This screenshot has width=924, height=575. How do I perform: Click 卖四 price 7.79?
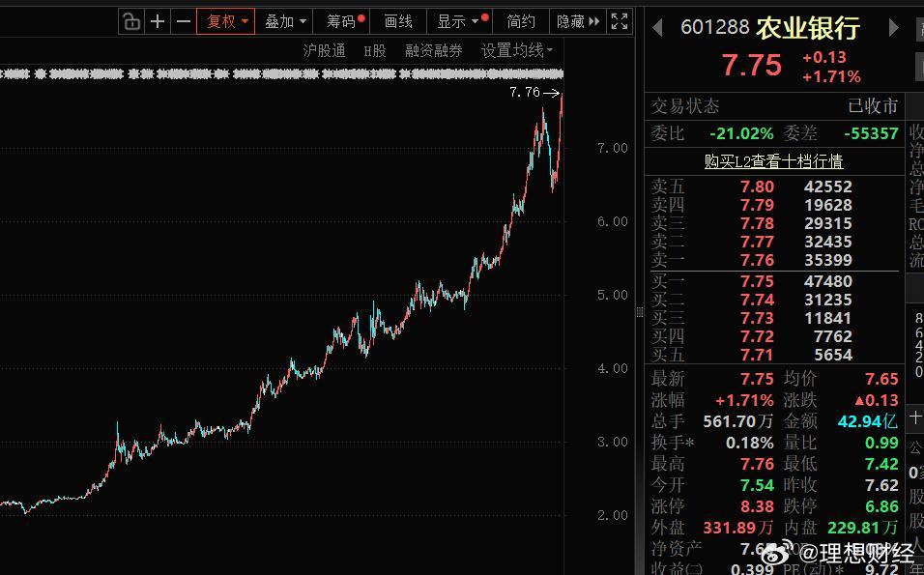point(757,205)
